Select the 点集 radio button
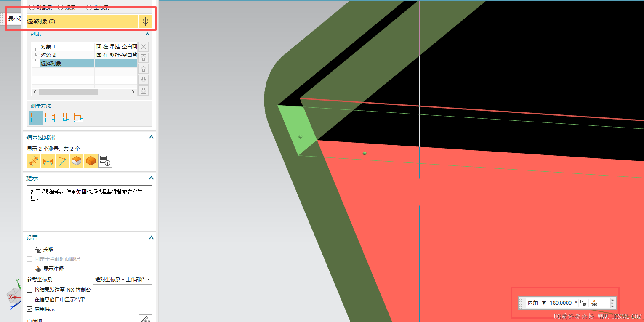 point(60,7)
